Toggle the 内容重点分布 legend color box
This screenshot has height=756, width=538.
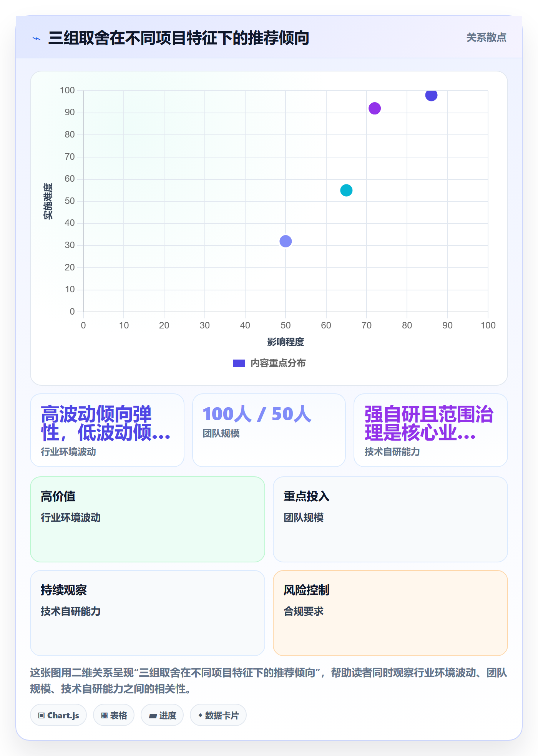pos(239,363)
